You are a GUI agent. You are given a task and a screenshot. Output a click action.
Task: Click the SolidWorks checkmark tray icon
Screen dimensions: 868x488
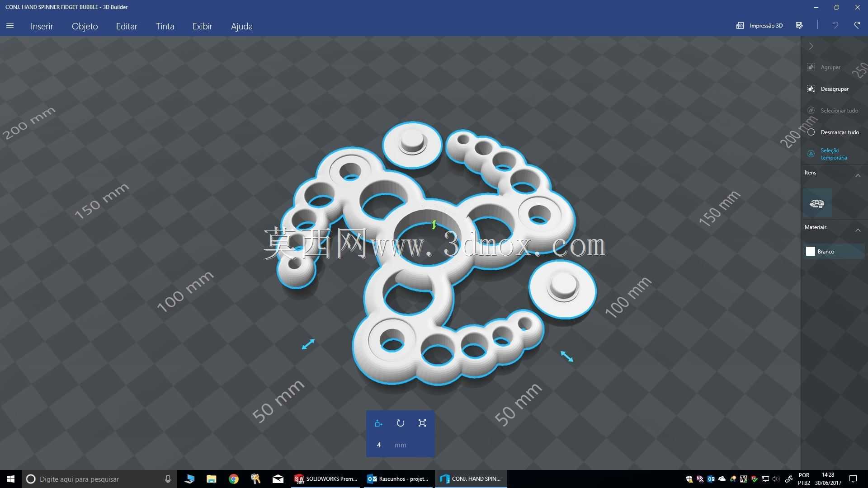(755, 479)
